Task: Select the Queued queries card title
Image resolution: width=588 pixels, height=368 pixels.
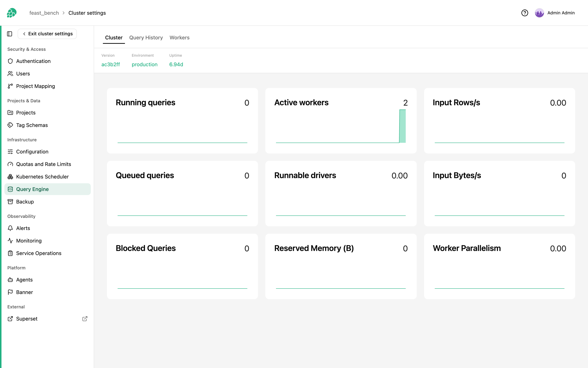Action: pos(145,176)
